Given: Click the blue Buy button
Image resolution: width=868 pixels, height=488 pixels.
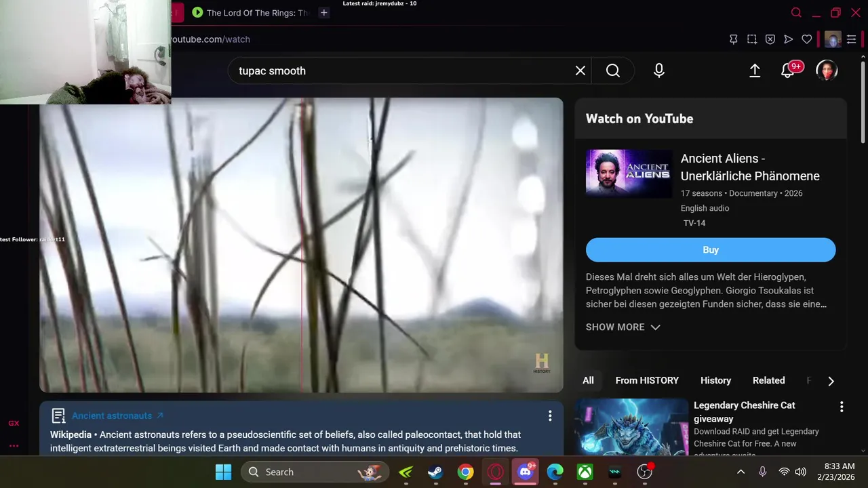Looking at the screenshot, I should (711, 249).
